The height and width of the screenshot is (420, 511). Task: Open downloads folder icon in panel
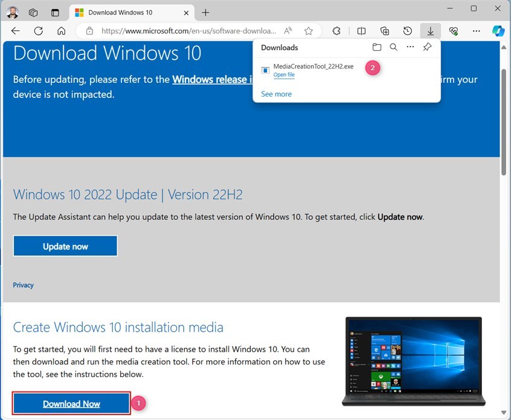click(x=377, y=47)
